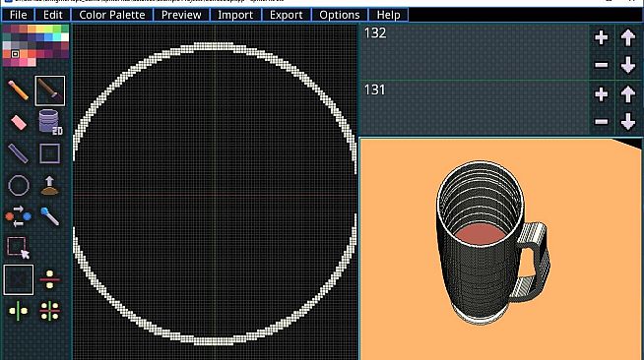Select the pink Eraser tool
This screenshot has height=360, width=644.
pos(18,123)
